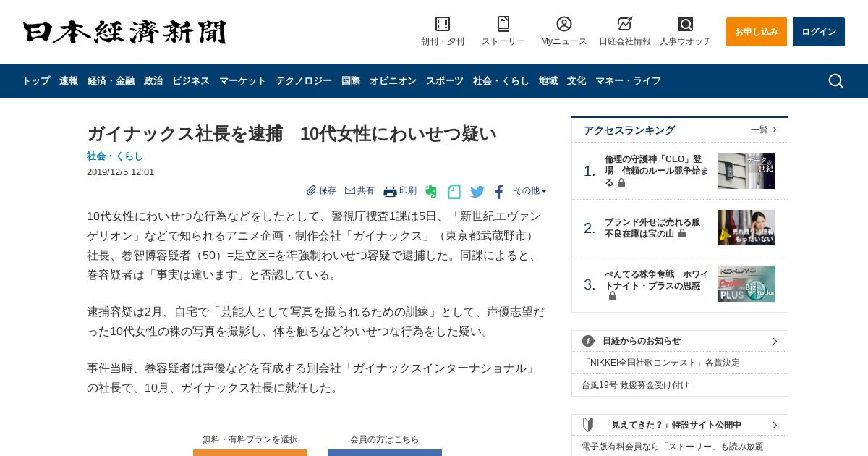This screenshot has width=868, height=456.
Task: Click the アクセスランキング heading
Action: (x=629, y=130)
